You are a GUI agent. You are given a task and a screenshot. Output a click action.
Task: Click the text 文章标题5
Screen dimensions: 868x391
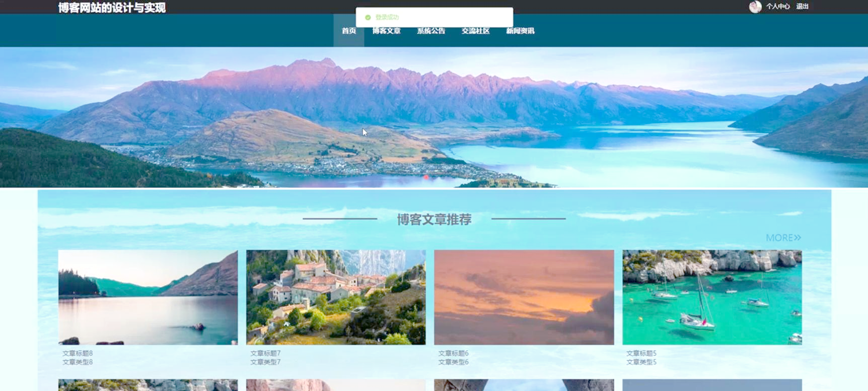tap(641, 353)
